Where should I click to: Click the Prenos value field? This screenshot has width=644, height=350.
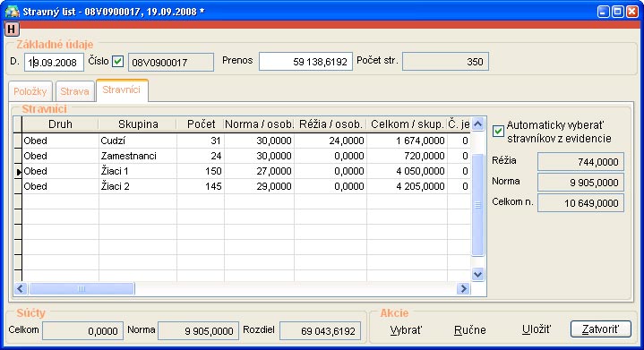coord(305,62)
